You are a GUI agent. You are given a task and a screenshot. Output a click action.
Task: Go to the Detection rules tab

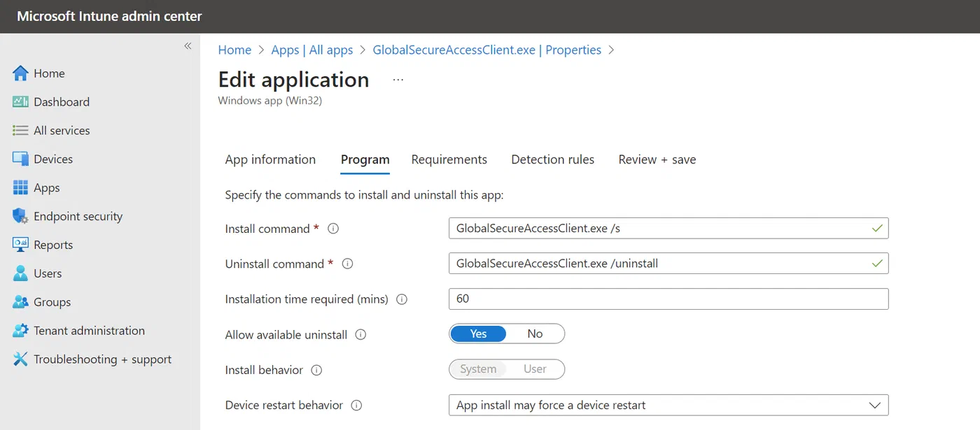(x=553, y=159)
